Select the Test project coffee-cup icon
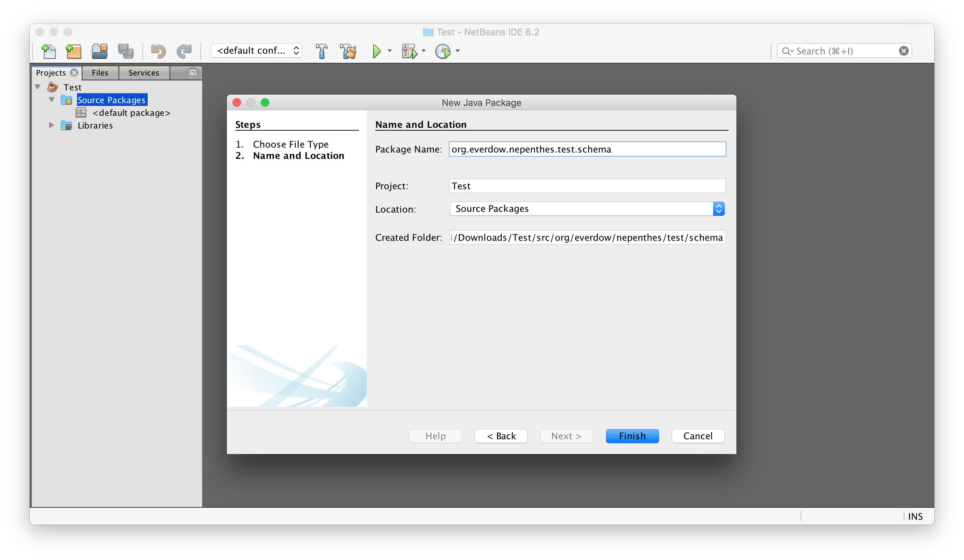Image resolution: width=964 pixels, height=560 pixels. 52,87
